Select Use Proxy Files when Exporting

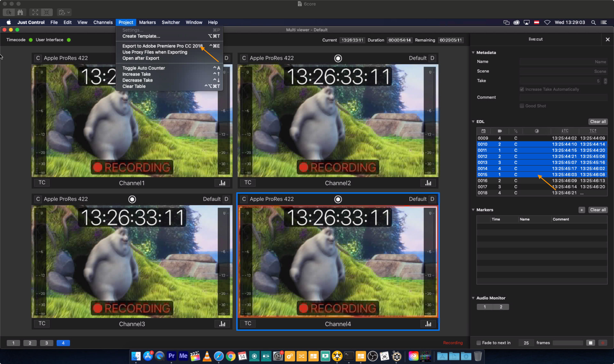click(x=169, y=52)
